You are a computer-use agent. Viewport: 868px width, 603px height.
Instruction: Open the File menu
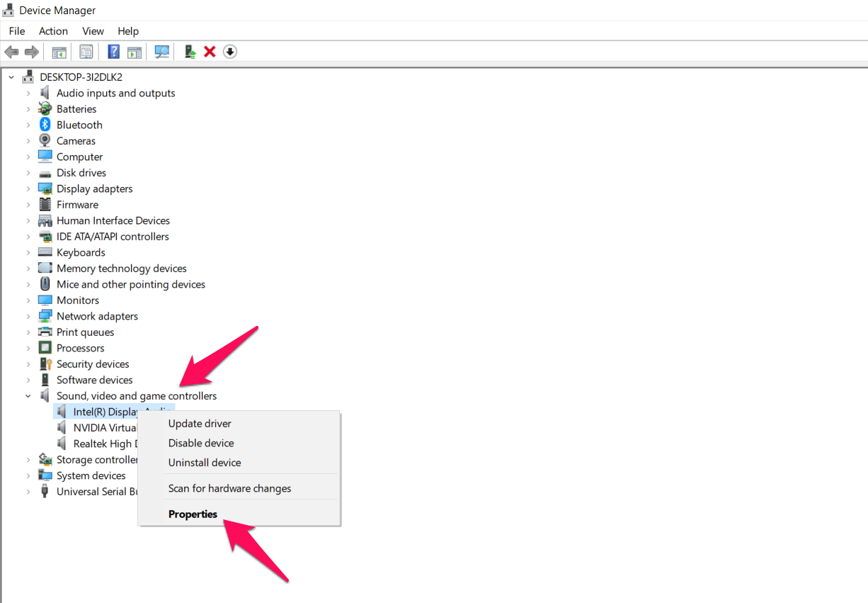click(17, 31)
